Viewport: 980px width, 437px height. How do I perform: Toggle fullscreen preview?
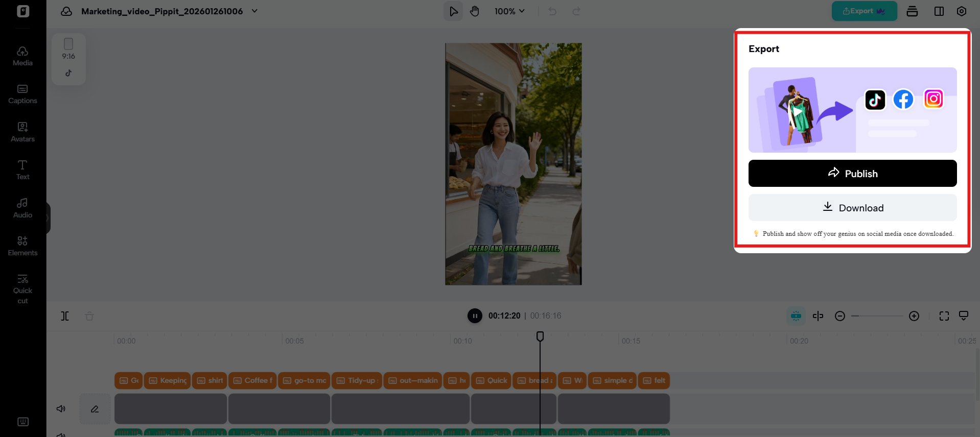[944, 316]
